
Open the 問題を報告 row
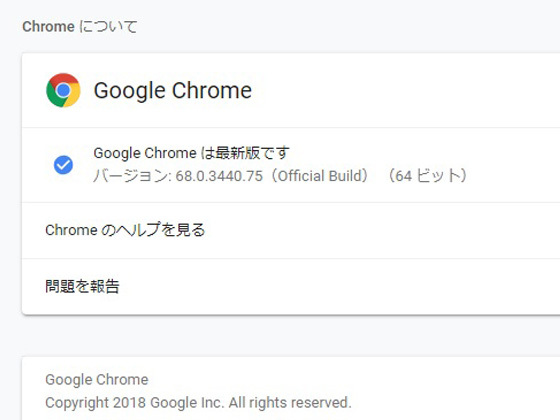point(291,287)
